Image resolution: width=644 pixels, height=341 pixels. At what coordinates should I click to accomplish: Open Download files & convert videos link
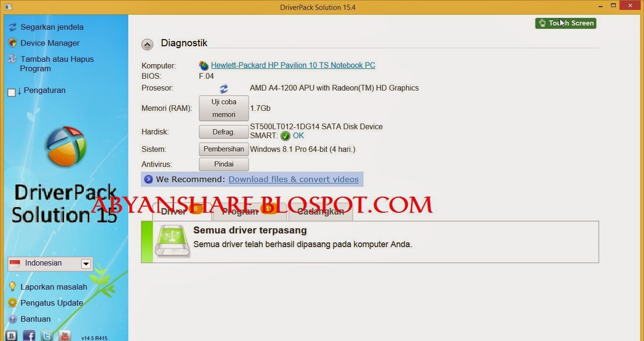pyautogui.click(x=293, y=179)
